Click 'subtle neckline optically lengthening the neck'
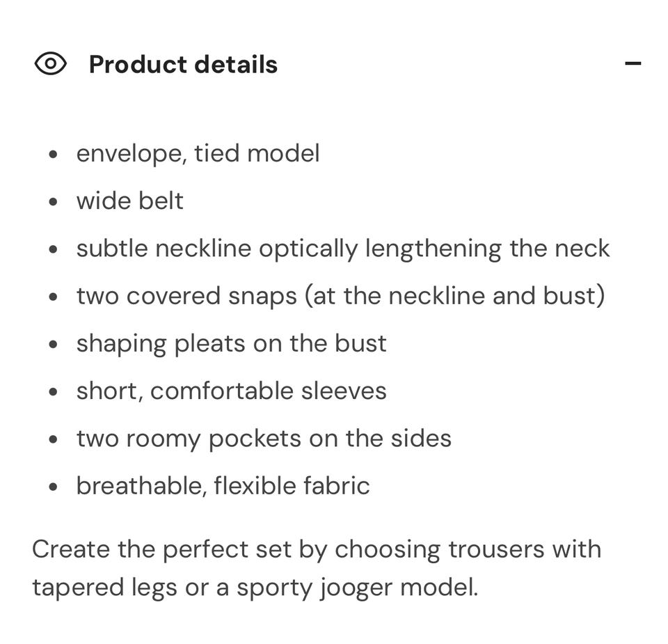Screen dimensions: 668x644 [342, 249]
